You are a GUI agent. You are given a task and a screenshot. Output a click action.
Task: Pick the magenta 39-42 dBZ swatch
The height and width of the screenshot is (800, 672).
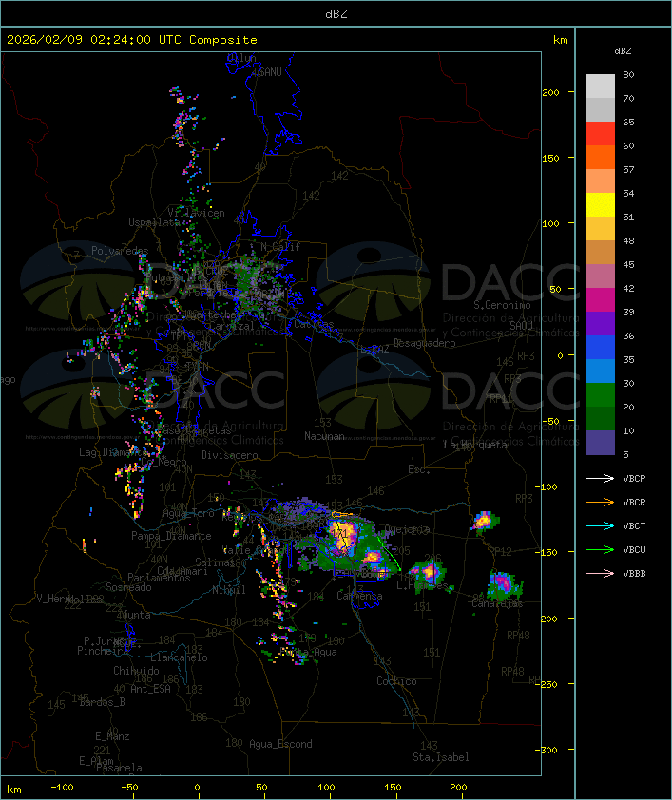[600, 299]
